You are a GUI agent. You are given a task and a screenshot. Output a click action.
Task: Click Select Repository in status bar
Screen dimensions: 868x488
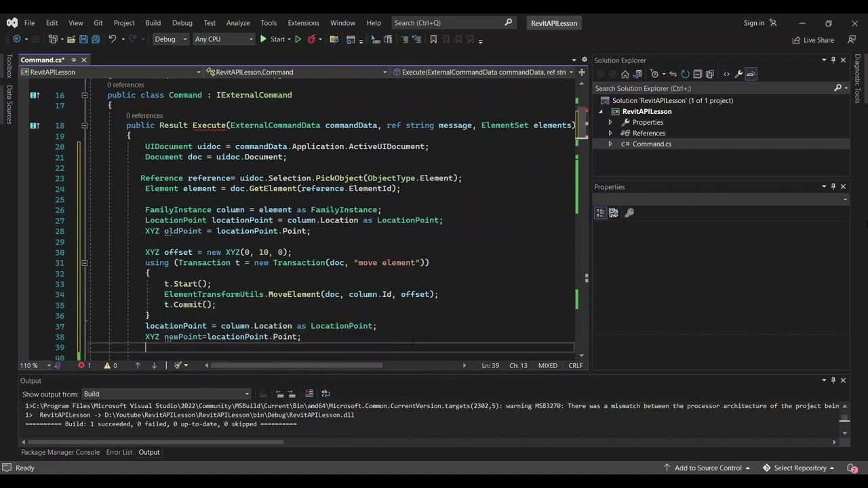[798, 468]
